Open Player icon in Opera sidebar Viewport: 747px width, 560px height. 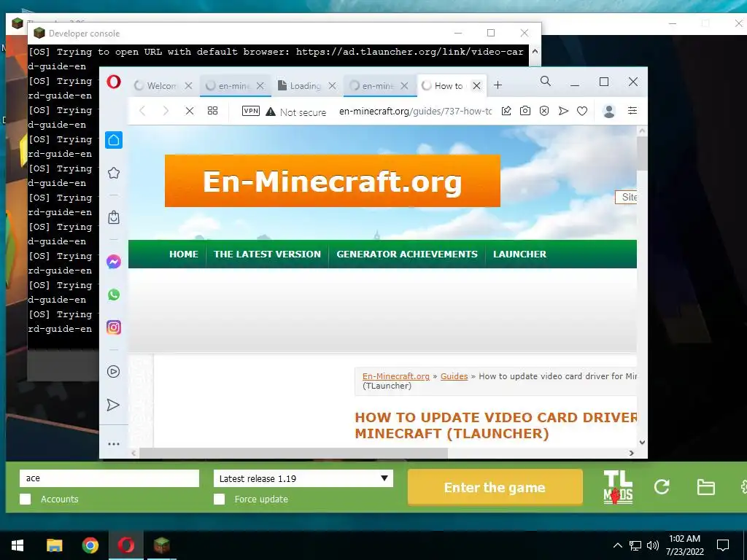(113, 371)
